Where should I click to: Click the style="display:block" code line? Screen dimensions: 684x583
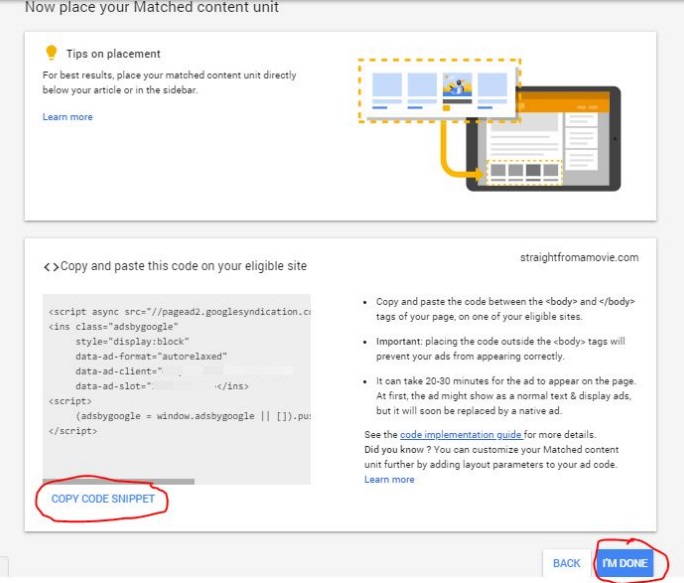pos(132,341)
